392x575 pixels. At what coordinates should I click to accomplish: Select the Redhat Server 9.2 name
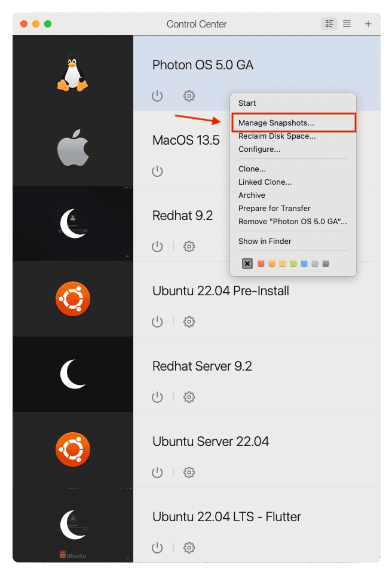(202, 366)
